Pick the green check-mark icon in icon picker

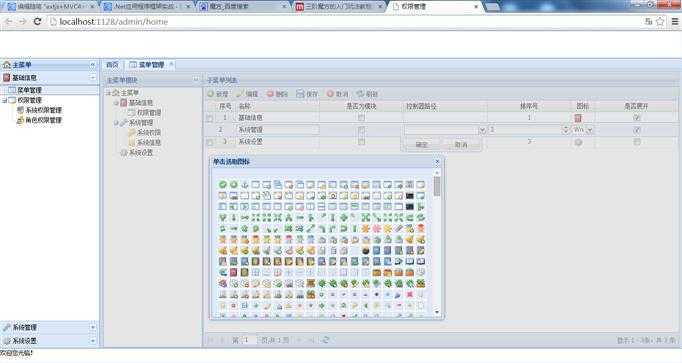pyautogui.click(x=223, y=185)
